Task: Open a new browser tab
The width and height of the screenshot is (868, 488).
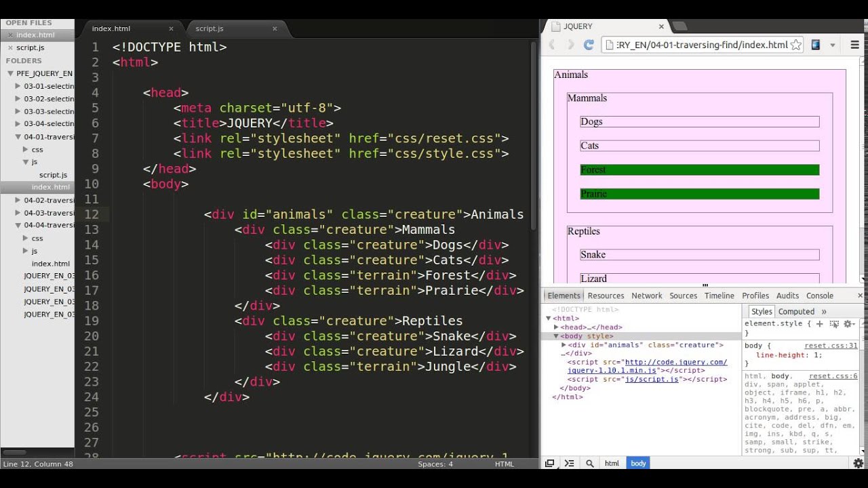Action: click(x=680, y=26)
